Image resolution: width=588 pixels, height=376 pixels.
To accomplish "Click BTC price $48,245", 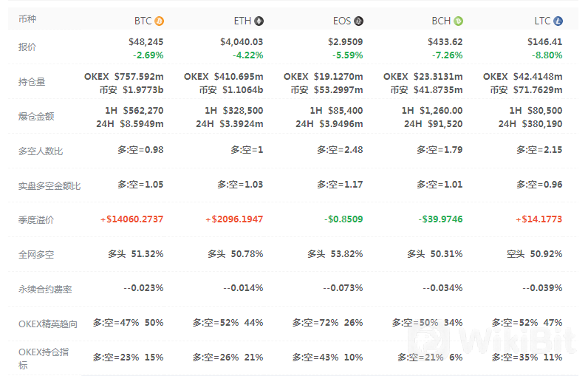I will [146, 41].
